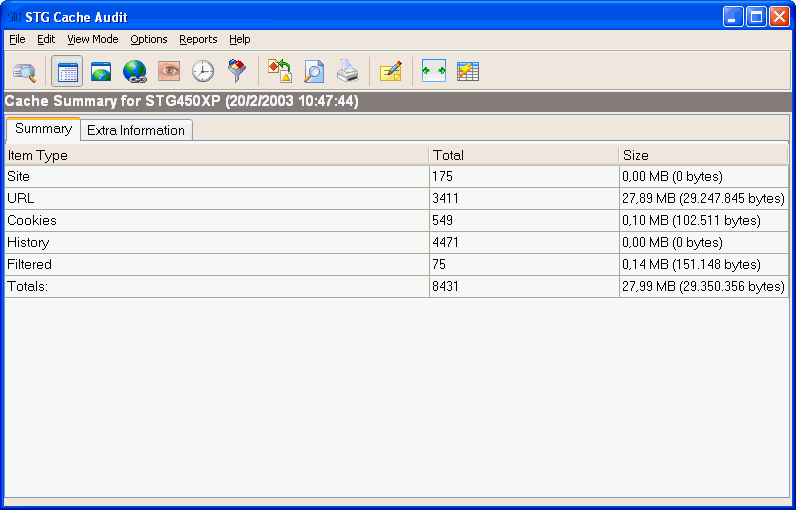Click the printer icon
Screen dimensions: 796x510
348,71
